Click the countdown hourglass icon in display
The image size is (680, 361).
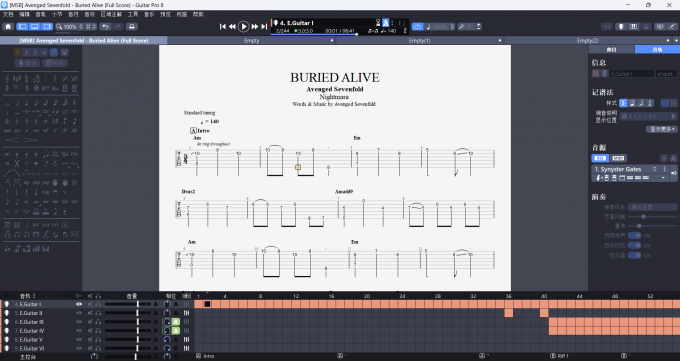coord(378,23)
